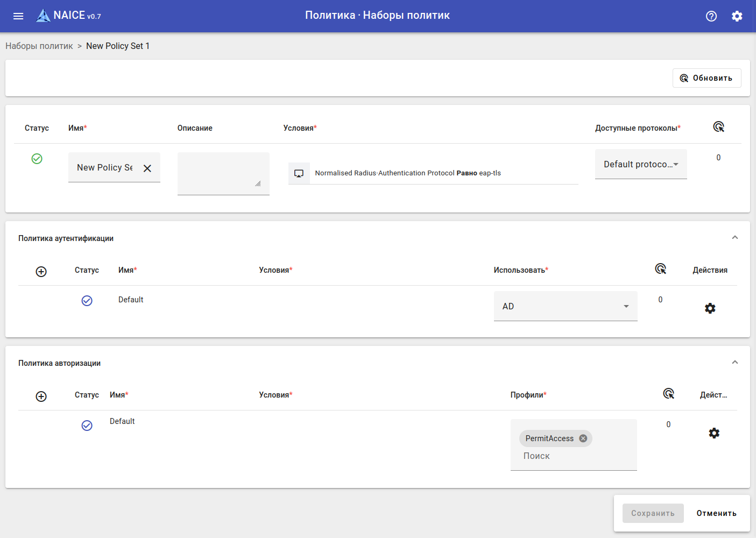Image resolution: width=756 pixels, height=538 pixels.
Task: Toggle status of authentication Default rule
Action: pyautogui.click(x=87, y=301)
